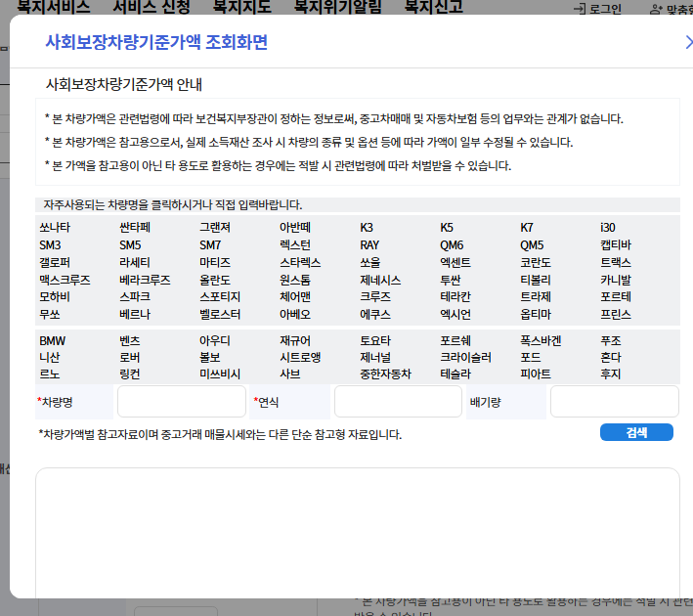This screenshot has height=616, width=693.
Task: Choose 혼다 brand
Action: point(611,357)
